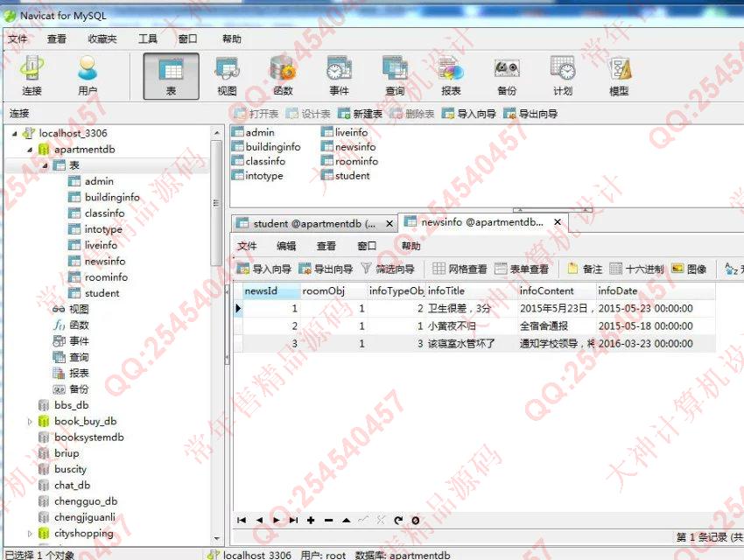Click 导出向导 in the object toolbar

pos(530,114)
